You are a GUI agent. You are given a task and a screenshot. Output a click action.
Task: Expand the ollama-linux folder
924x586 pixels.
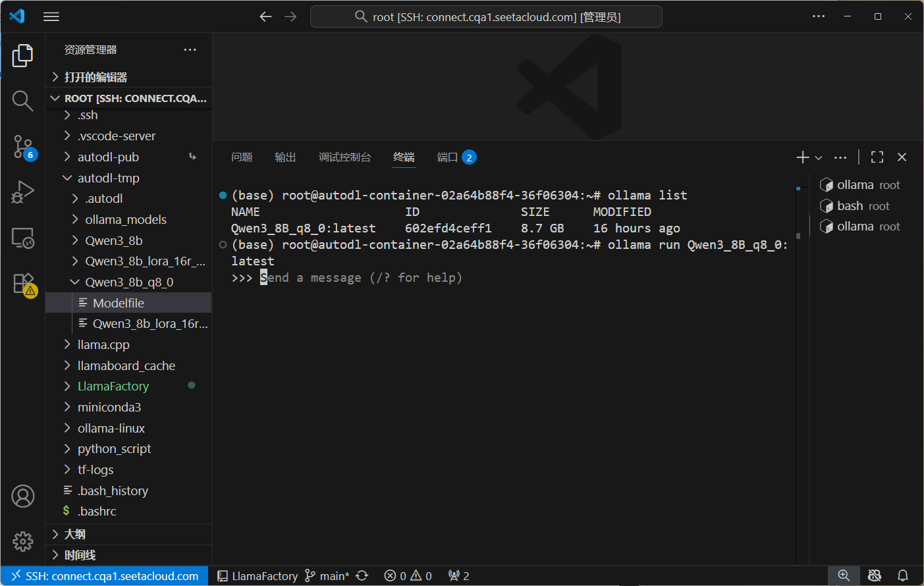(128, 428)
